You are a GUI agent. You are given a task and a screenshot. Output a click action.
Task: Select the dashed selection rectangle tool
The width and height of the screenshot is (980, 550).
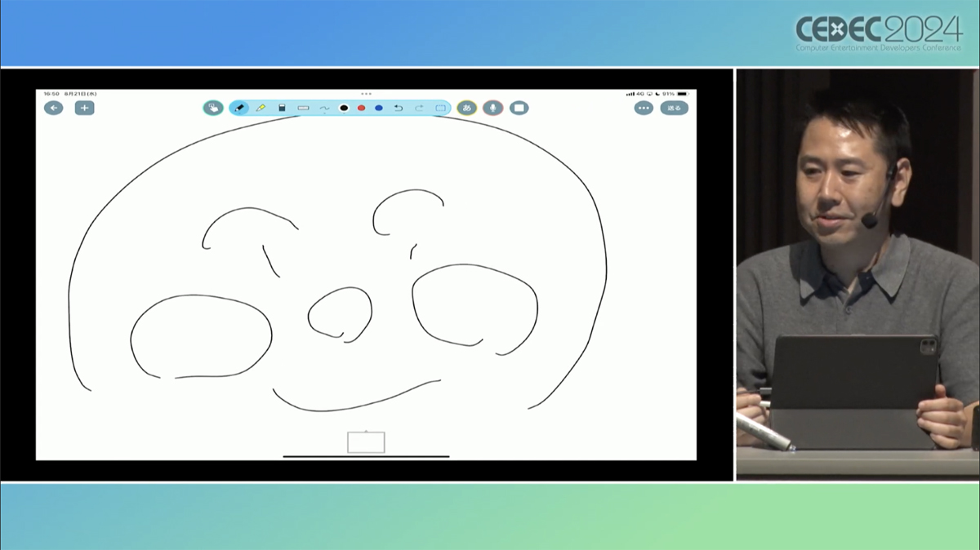click(x=441, y=108)
